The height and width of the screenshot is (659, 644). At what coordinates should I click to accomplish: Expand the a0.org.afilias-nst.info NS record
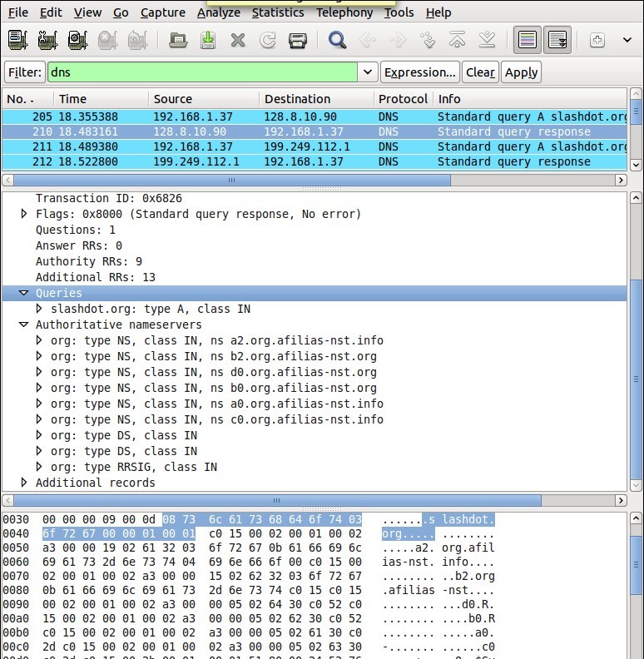click(39, 404)
